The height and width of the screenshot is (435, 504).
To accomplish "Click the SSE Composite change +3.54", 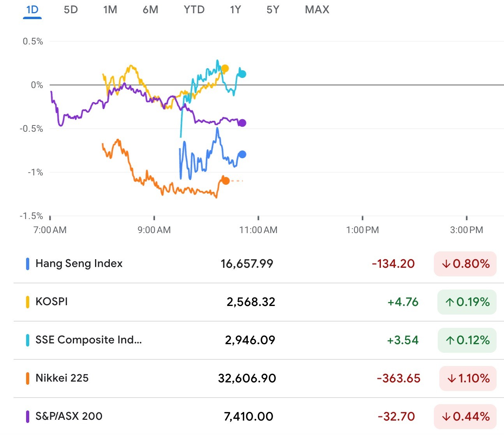I will point(402,340).
